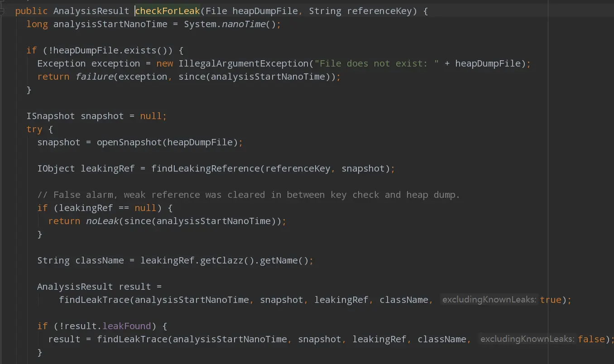Viewport: 614px width, 364px height.
Task: Click the 'excludingKnownLeaks:' hint before false
Action: tap(527, 339)
